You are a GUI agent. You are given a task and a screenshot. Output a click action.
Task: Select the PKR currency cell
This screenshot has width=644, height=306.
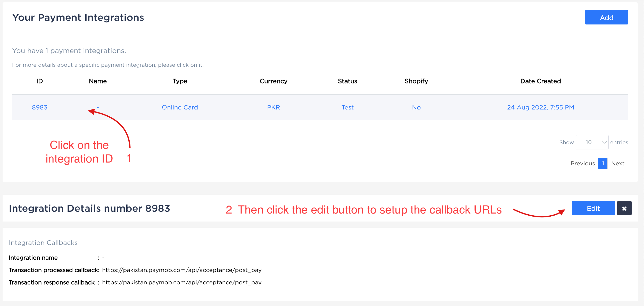coord(273,107)
